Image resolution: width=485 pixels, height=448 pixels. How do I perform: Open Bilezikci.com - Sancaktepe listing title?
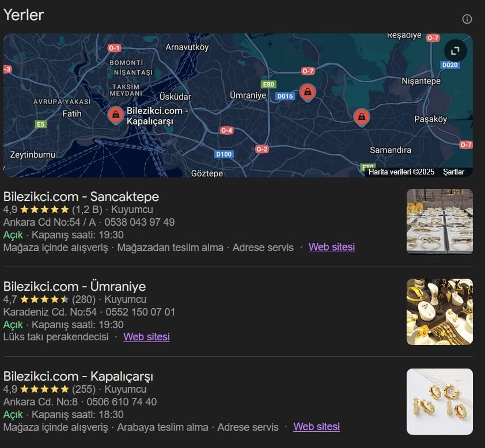coord(81,197)
